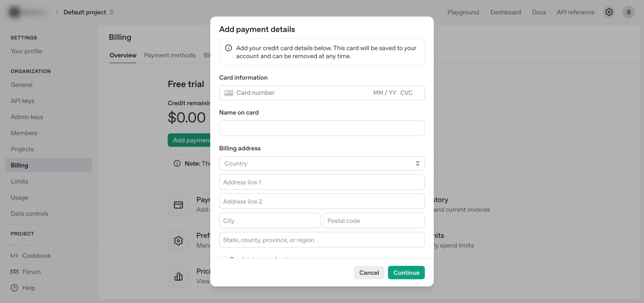
Task: Open the user avatar "S" menu
Action: click(628, 12)
